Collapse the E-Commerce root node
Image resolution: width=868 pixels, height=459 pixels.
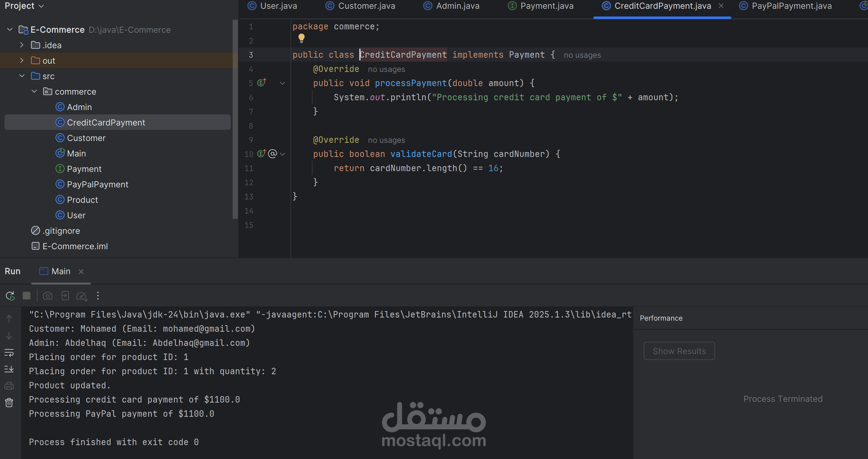click(x=10, y=30)
